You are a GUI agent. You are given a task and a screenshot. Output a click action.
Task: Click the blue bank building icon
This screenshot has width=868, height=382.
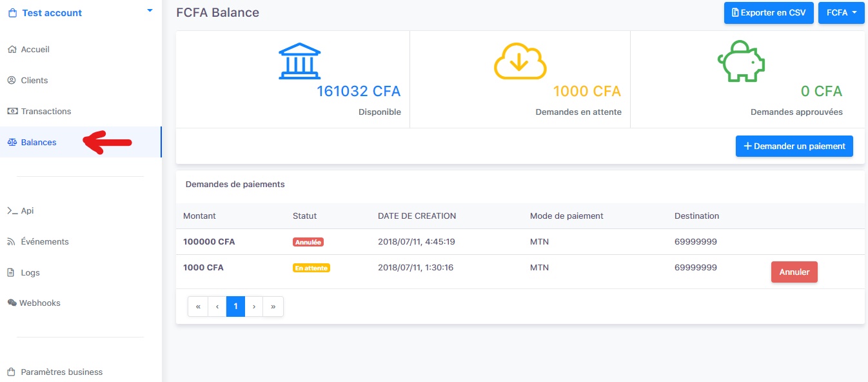(x=300, y=61)
